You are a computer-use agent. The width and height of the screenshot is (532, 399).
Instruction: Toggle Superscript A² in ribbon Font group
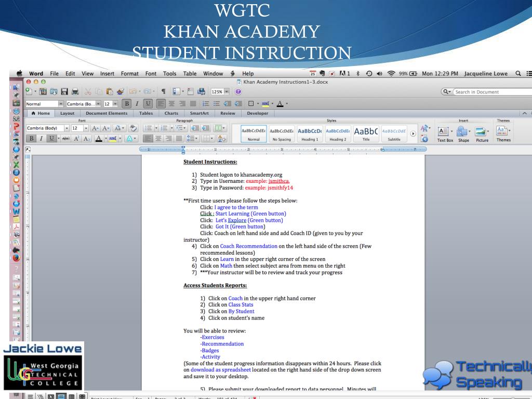click(x=77, y=138)
